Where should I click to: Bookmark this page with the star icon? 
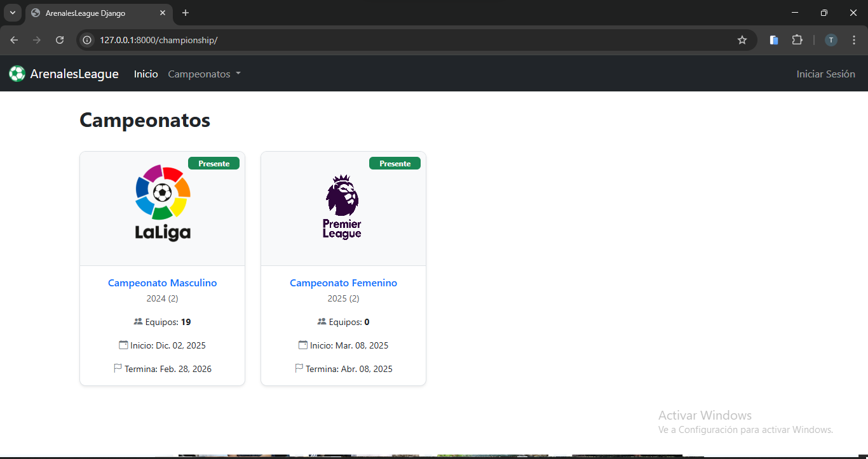[x=742, y=40]
